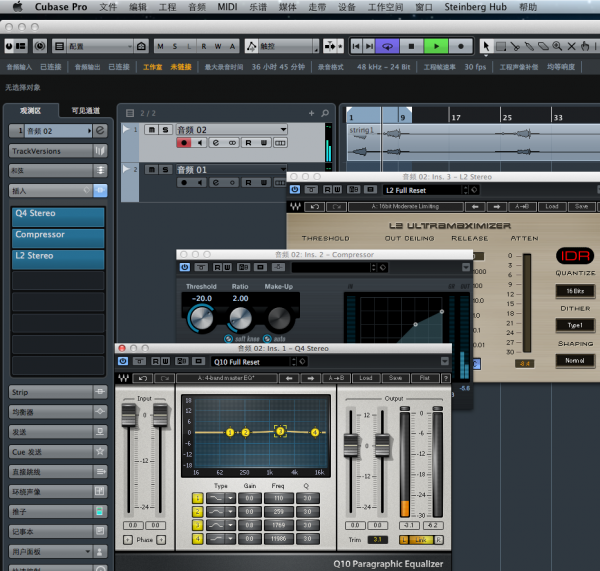Viewport: 600px width, 571px height.
Task: Open the L2 Full Reset preset field
Action: [422, 190]
